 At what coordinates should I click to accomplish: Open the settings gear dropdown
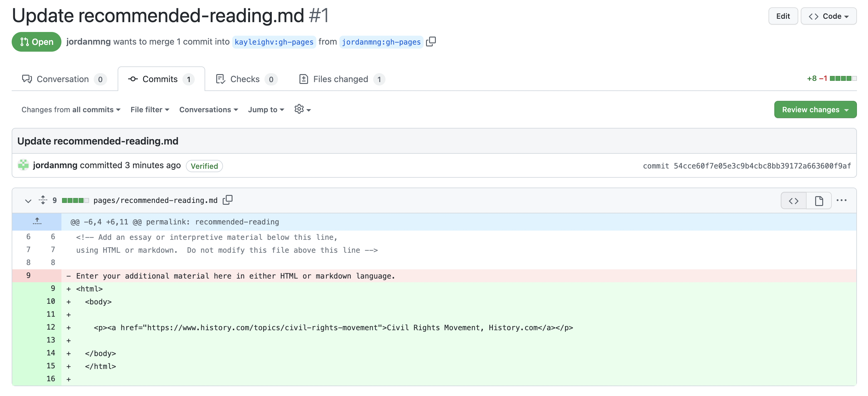301,109
